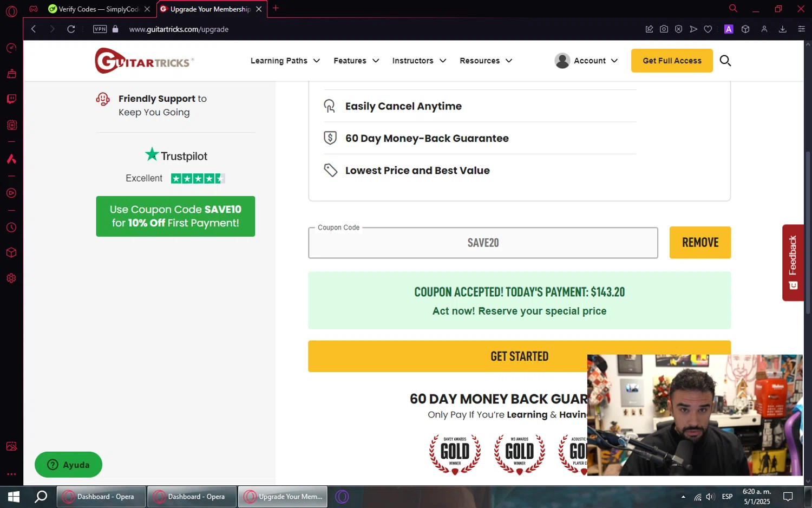Screen dimensions: 812x508
Task: Reload the guitartricks.com page
Action: [x=71, y=29]
